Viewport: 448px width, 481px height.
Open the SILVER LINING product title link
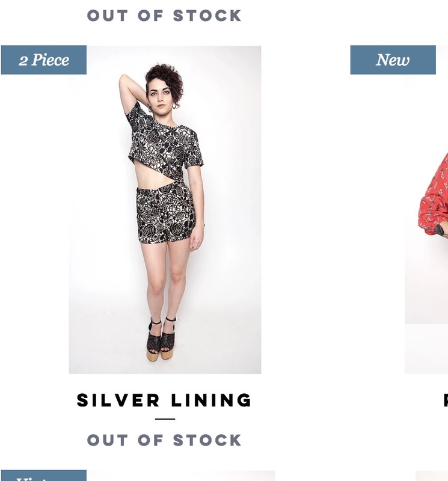164,400
